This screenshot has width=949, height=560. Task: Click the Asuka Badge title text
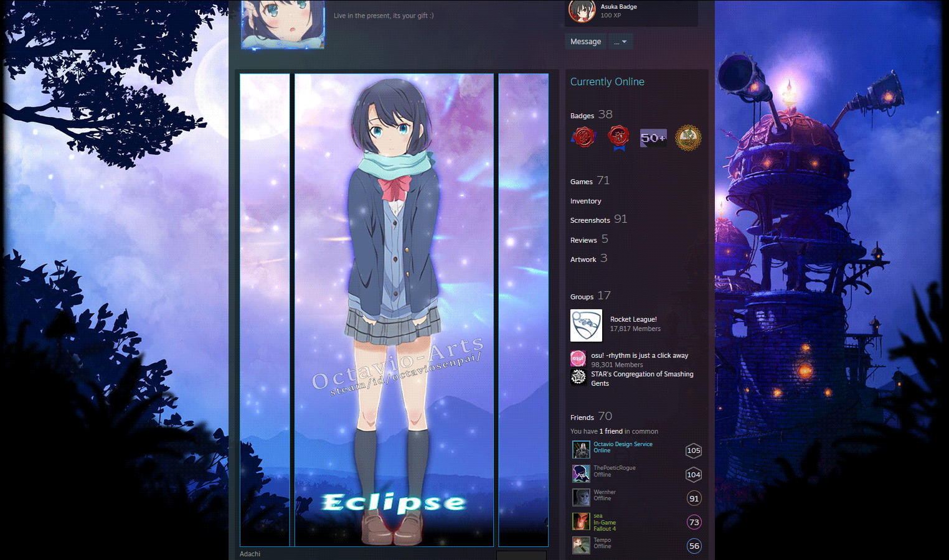618,7
